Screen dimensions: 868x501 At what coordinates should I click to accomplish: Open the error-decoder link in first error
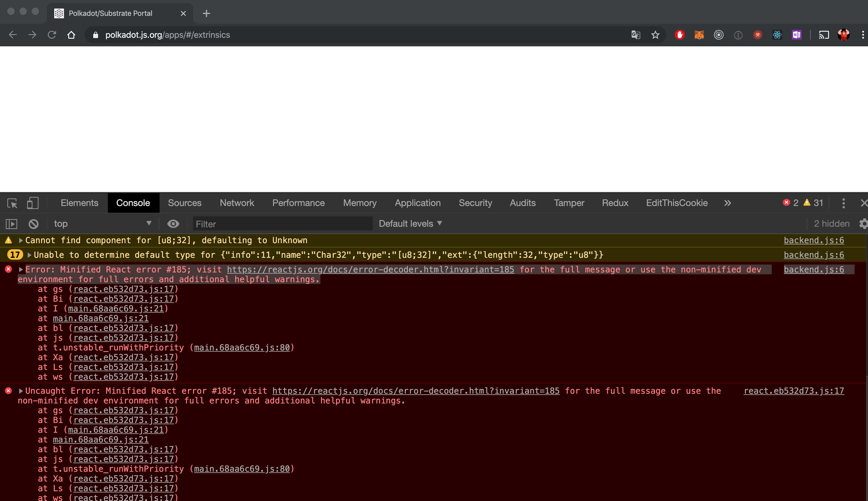(370, 269)
